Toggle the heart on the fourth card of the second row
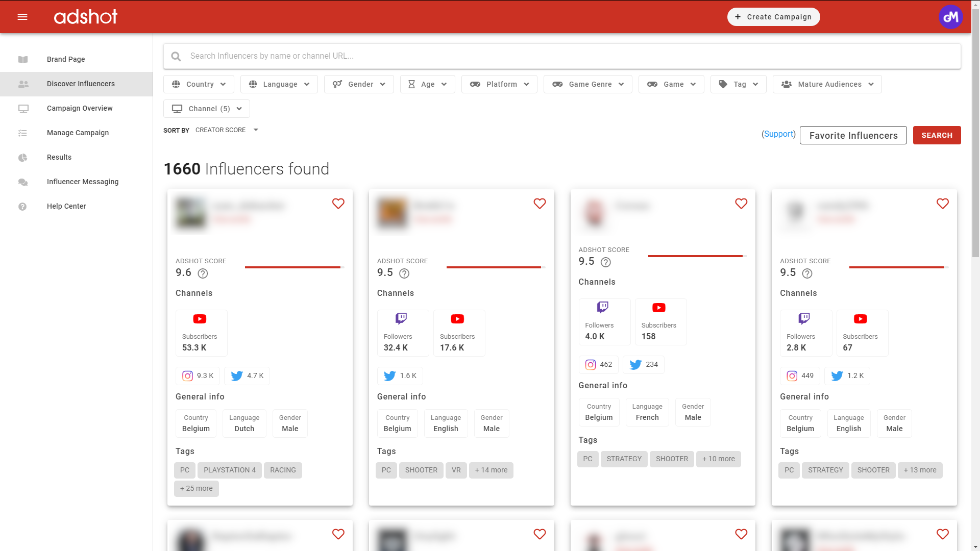The height and width of the screenshot is (551, 980). click(x=943, y=534)
